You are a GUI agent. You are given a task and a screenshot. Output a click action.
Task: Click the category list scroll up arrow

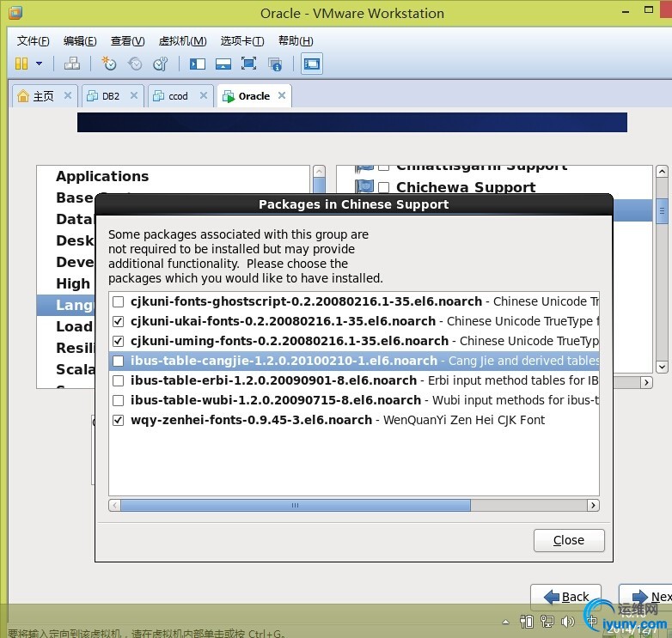[319, 172]
